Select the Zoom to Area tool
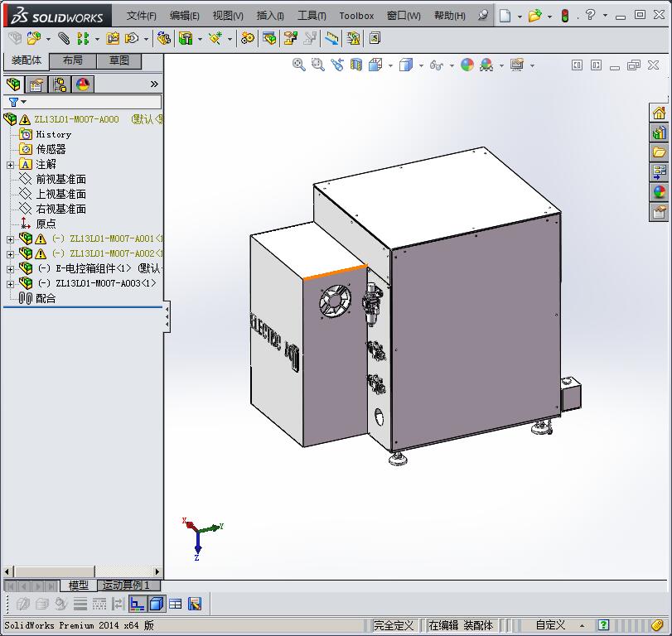Viewport: 672px width, 636px height. [317, 65]
